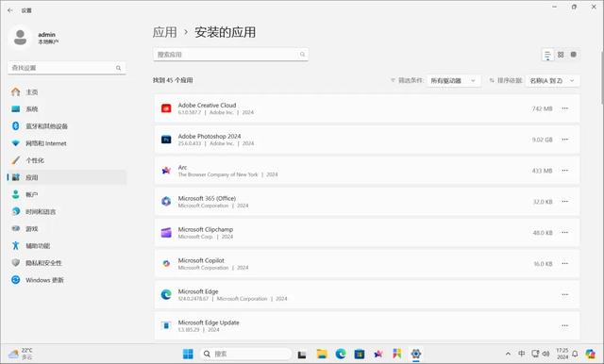604x364 pixels.
Task: Open the Arc browser from the taskbar
Action: (x=378, y=354)
